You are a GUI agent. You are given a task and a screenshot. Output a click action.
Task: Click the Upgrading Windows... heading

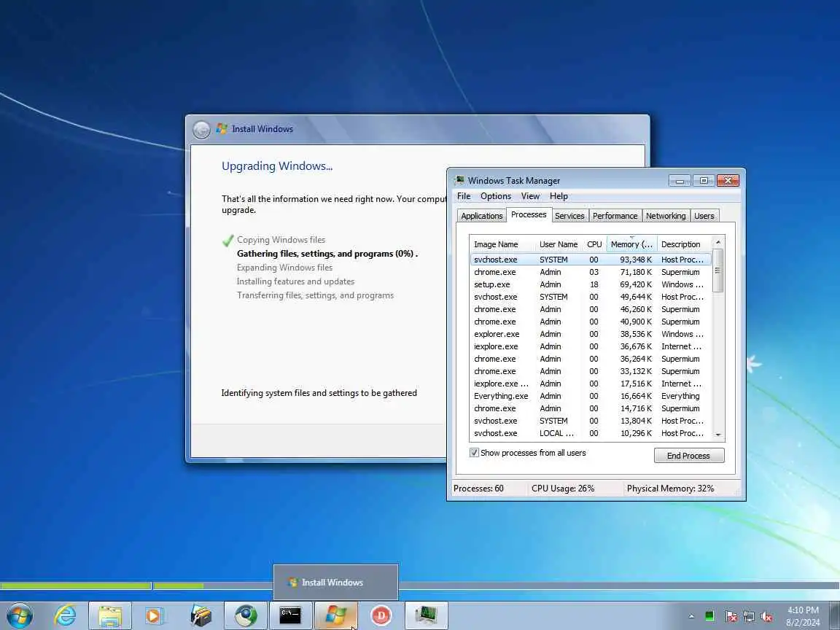pyautogui.click(x=277, y=166)
